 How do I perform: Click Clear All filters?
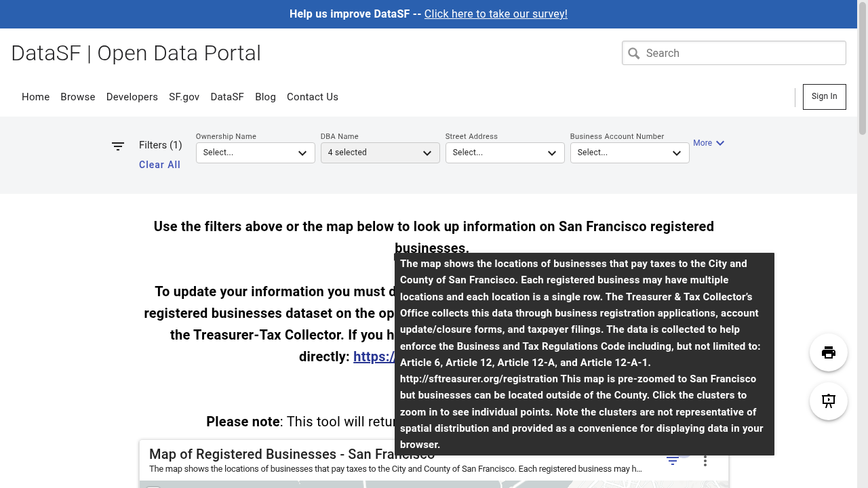pyautogui.click(x=160, y=165)
